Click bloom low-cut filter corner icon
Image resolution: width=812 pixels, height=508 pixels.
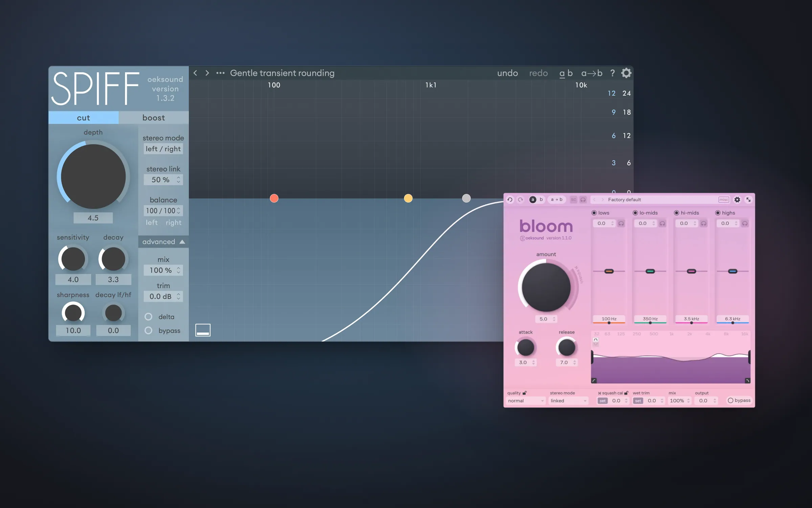click(594, 381)
